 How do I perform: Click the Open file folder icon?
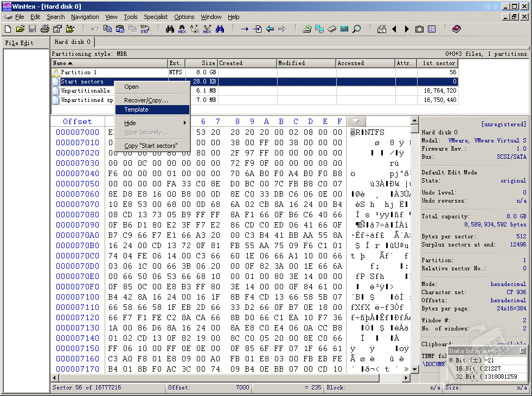tap(20, 29)
